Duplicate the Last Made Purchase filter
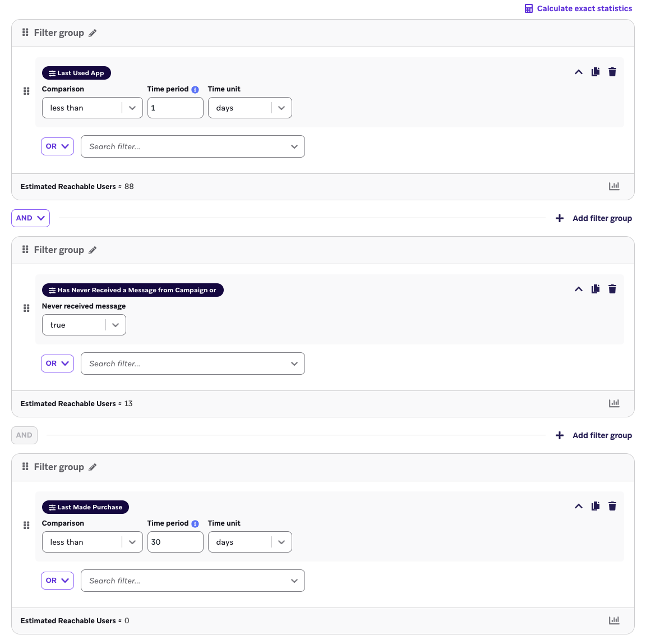 (596, 506)
